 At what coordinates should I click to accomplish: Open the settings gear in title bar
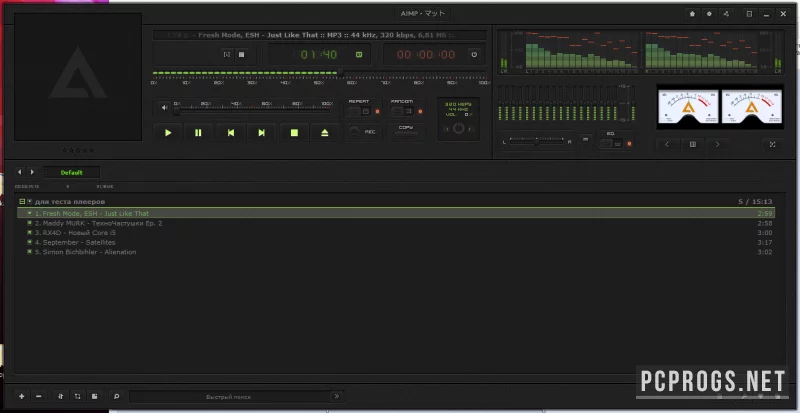coord(709,14)
